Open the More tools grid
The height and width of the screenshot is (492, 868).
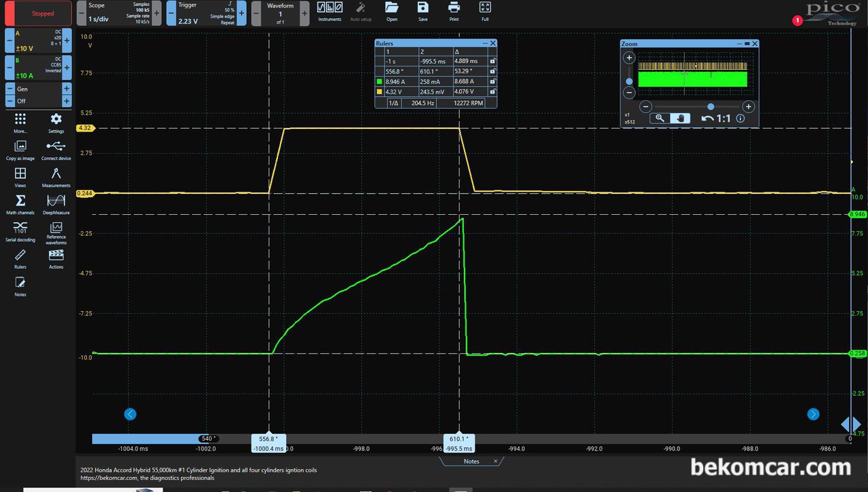(x=20, y=123)
